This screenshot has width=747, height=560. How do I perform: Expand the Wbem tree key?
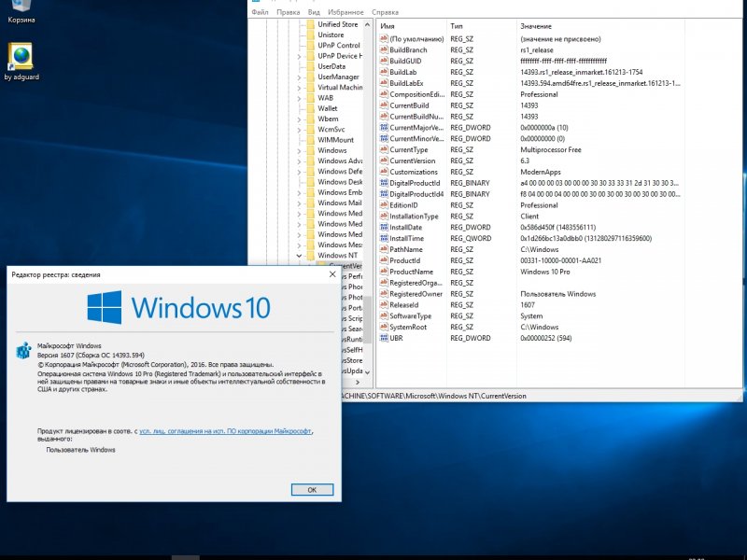pos(299,119)
